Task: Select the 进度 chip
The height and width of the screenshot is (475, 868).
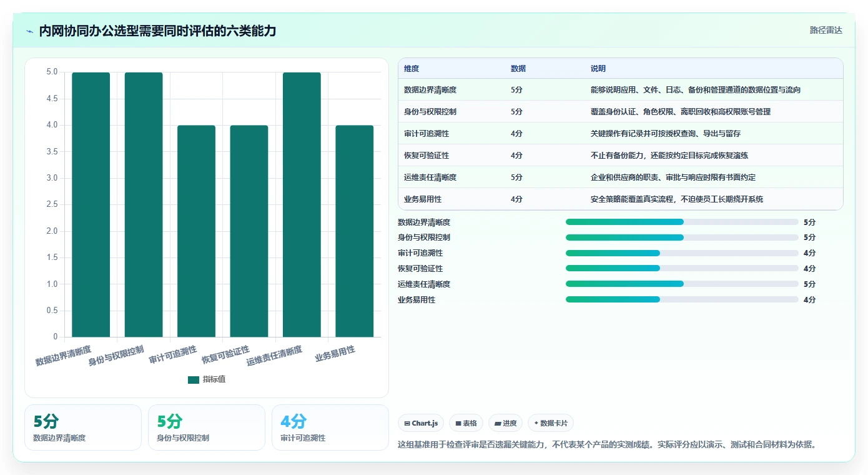Action: [505, 423]
